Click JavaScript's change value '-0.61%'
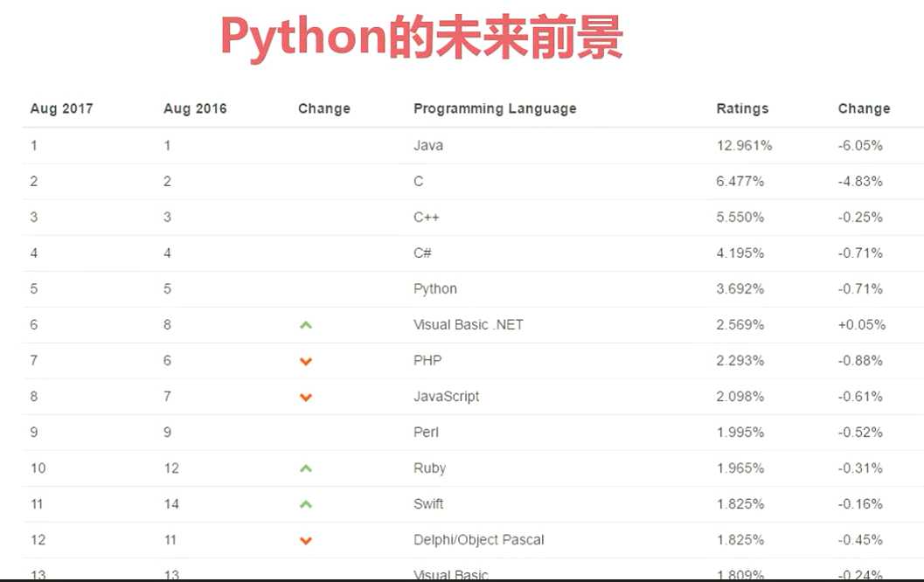 tap(860, 397)
